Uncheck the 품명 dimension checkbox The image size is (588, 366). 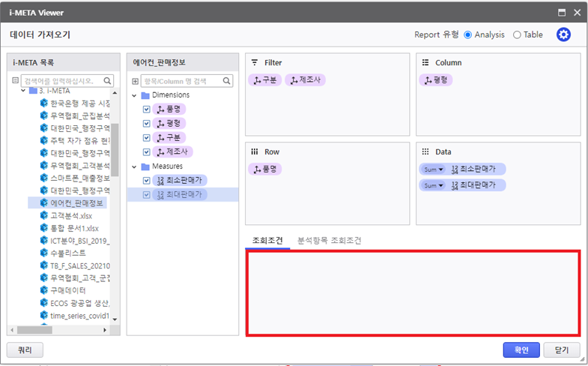[x=146, y=109]
